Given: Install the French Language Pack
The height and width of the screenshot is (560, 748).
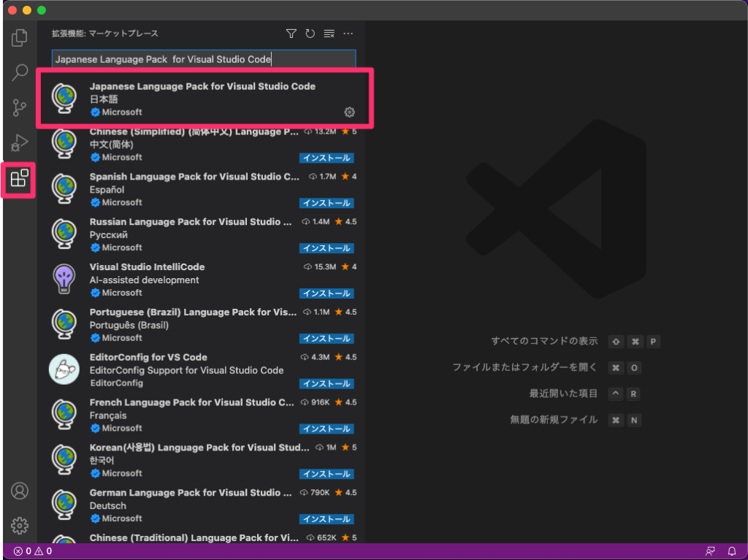Looking at the screenshot, I should 327,429.
